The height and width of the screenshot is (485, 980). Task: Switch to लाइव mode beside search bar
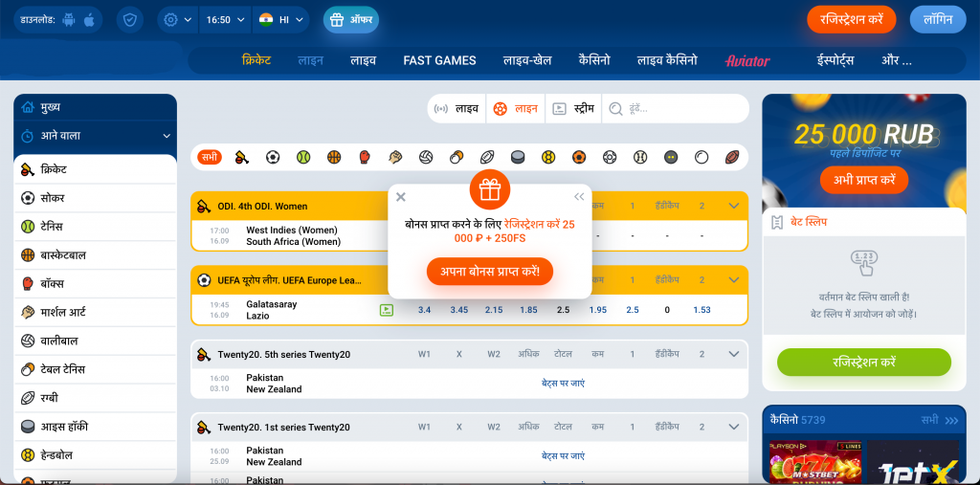click(457, 109)
